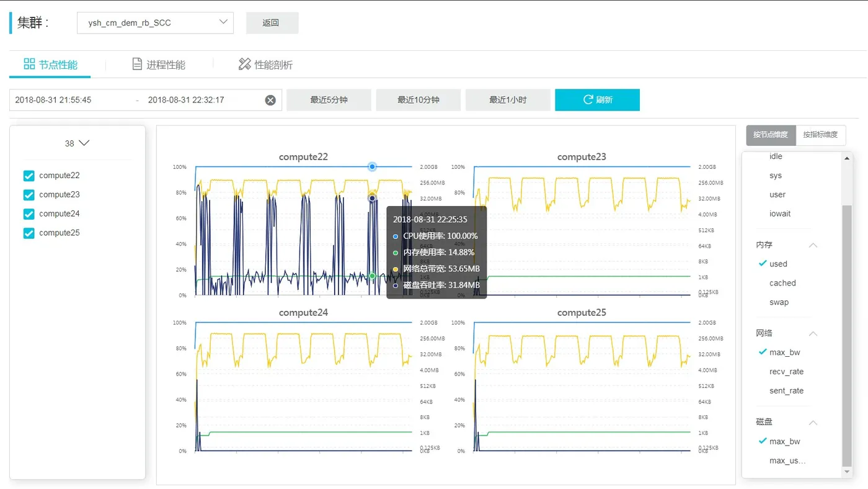Deselect the used memory metric
Viewport: 868px width, 489px height.
(x=778, y=264)
